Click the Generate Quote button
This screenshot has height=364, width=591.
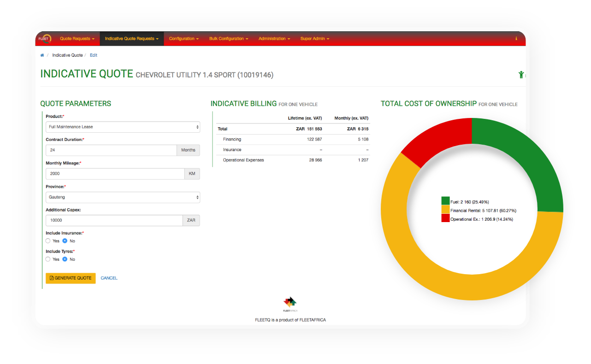[71, 278]
